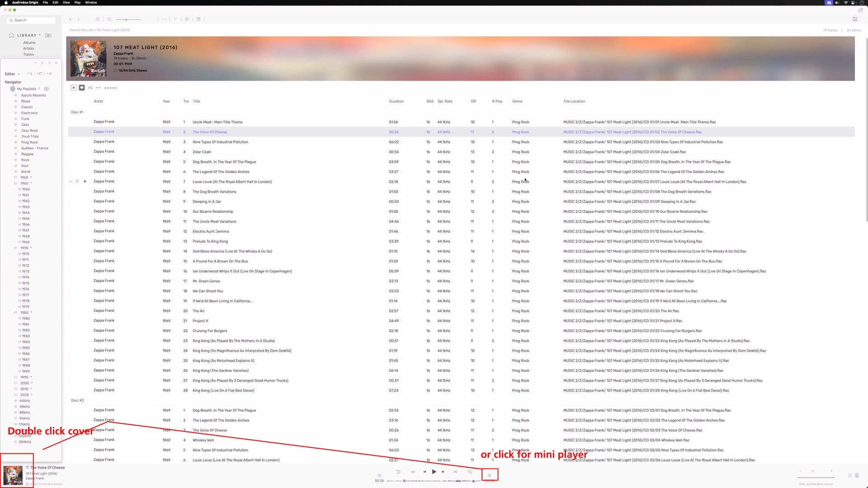Image resolution: width=868 pixels, height=488 pixels.
Task: Open Audirvāna Origin application menu
Action: 25,3
